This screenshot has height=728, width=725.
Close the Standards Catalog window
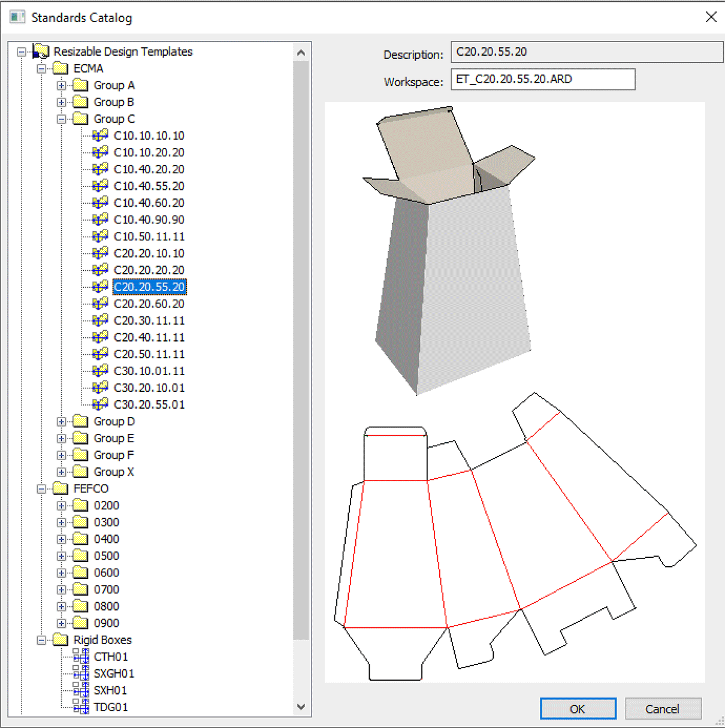point(711,17)
